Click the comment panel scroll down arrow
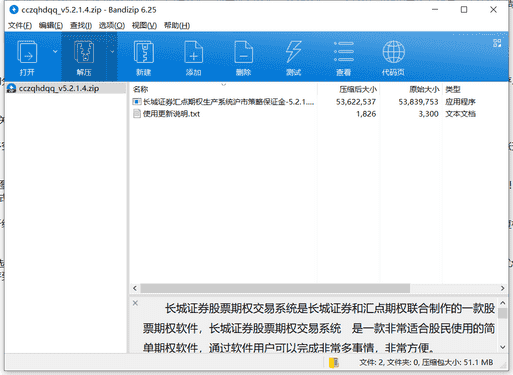 click(503, 347)
